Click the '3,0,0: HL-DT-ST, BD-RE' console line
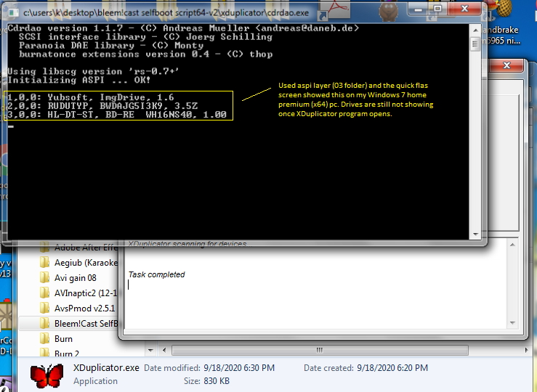The width and height of the screenshot is (537, 392). click(x=117, y=115)
